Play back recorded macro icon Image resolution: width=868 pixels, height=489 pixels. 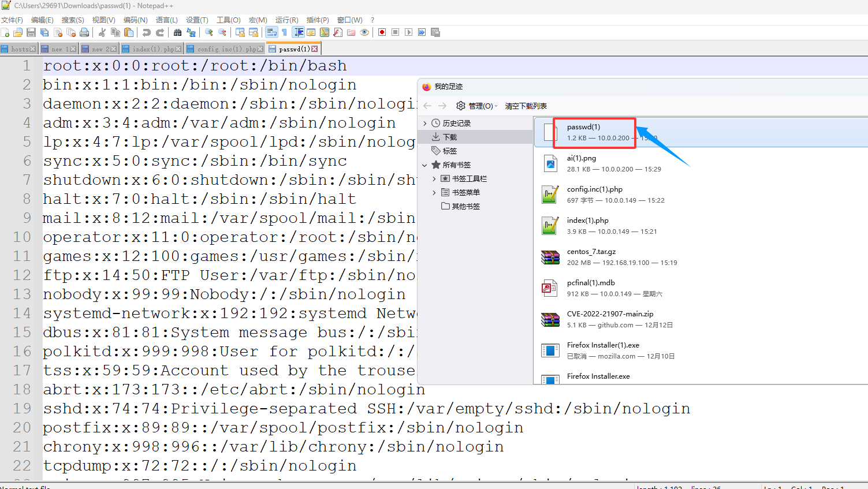coord(409,32)
